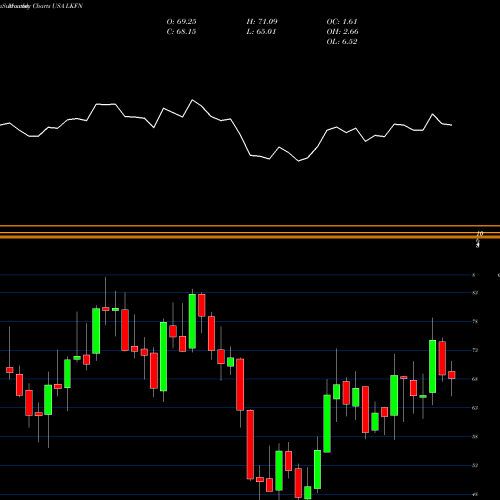The image size is (500, 500).
Task: Click the close price value C: 68.15
Action: 181,32
